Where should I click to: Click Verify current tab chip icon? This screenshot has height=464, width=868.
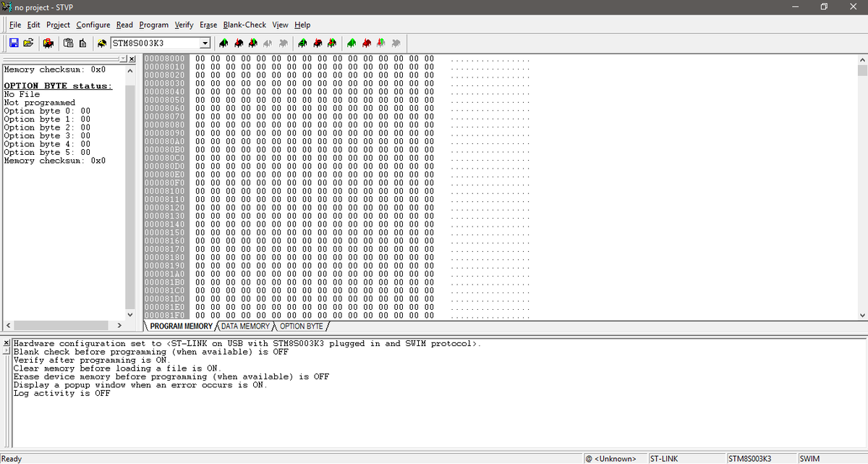pyautogui.click(x=254, y=43)
